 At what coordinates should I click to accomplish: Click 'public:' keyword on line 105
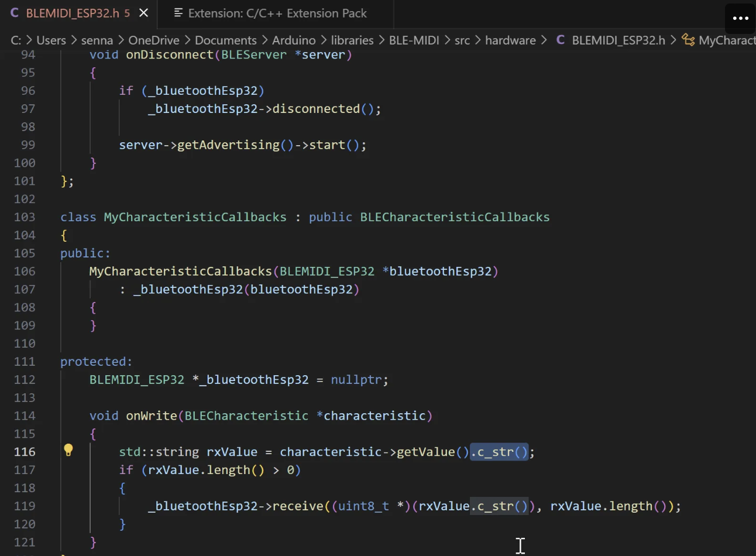point(85,253)
